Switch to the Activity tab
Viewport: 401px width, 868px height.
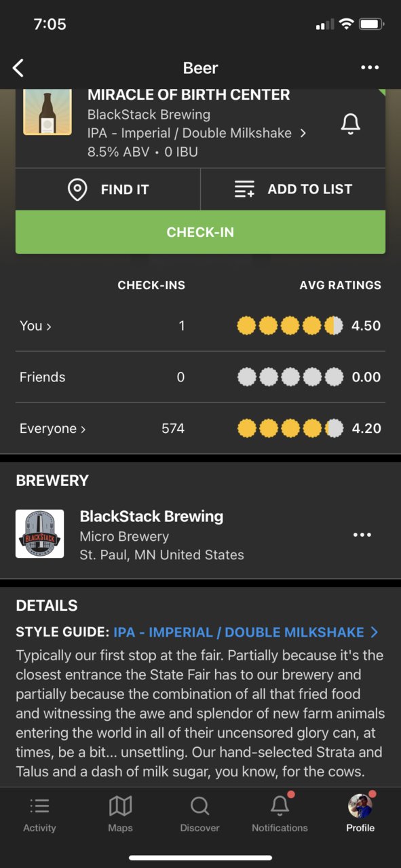coord(39,814)
